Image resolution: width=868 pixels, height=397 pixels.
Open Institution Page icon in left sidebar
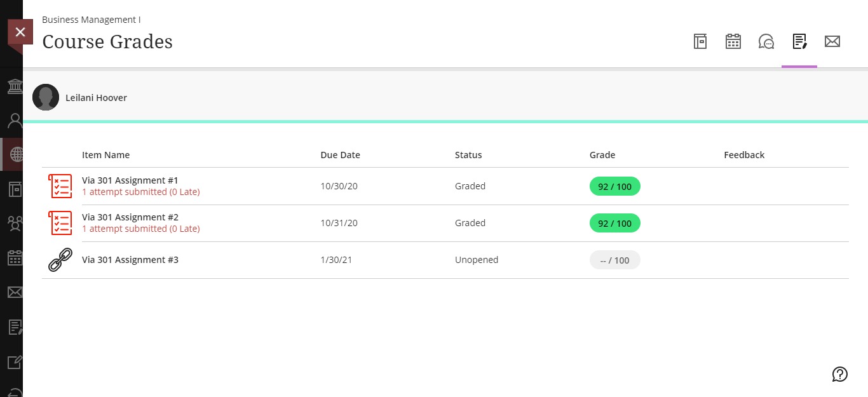point(15,86)
